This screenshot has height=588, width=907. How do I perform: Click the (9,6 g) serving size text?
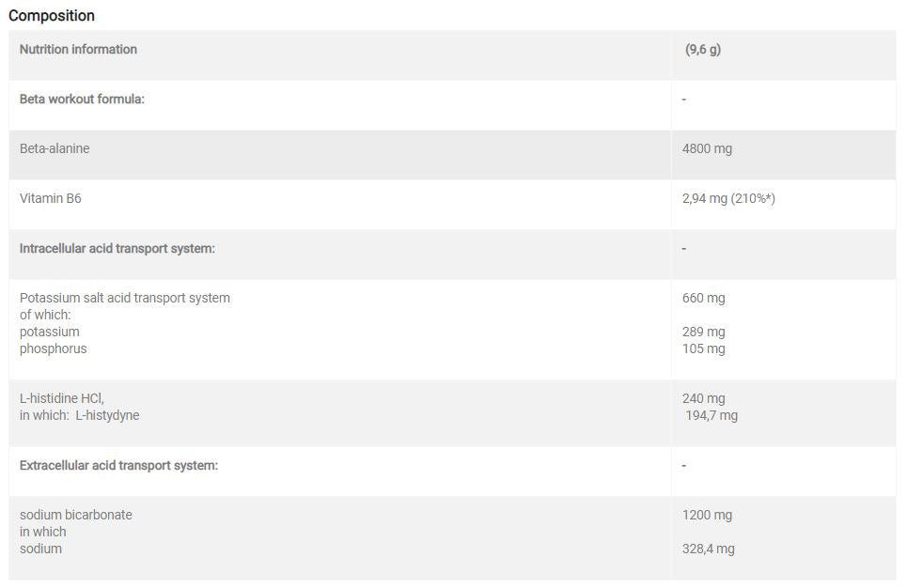[703, 50]
